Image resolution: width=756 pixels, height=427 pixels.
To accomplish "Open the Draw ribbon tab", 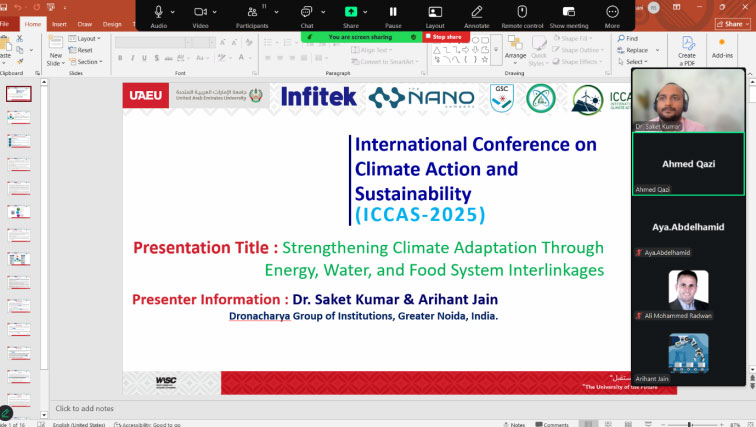I will point(86,24).
